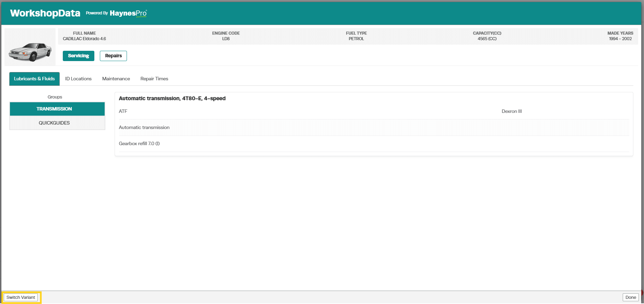The height and width of the screenshot is (304, 644).
Task: Click the ENGINE CODE column header
Action: (226, 33)
